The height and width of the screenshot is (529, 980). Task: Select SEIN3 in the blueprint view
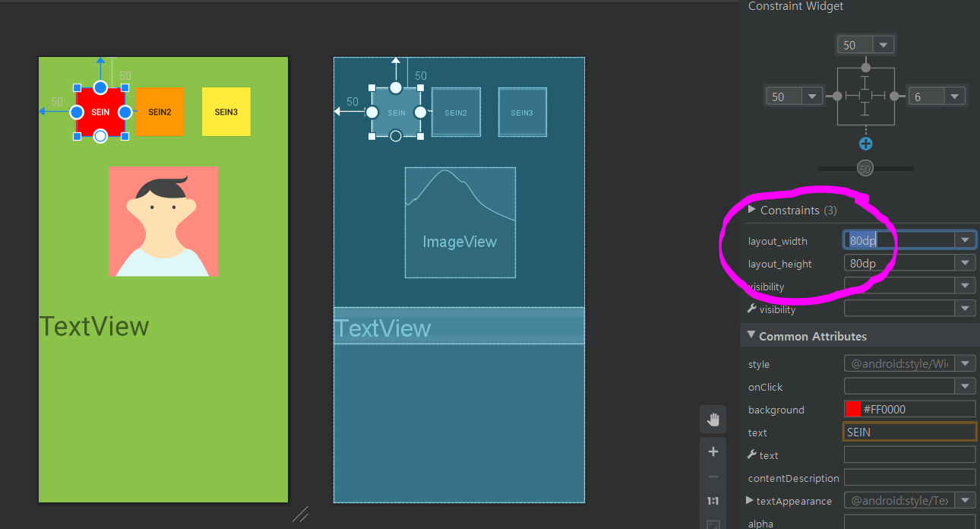(x=522, y=112)
